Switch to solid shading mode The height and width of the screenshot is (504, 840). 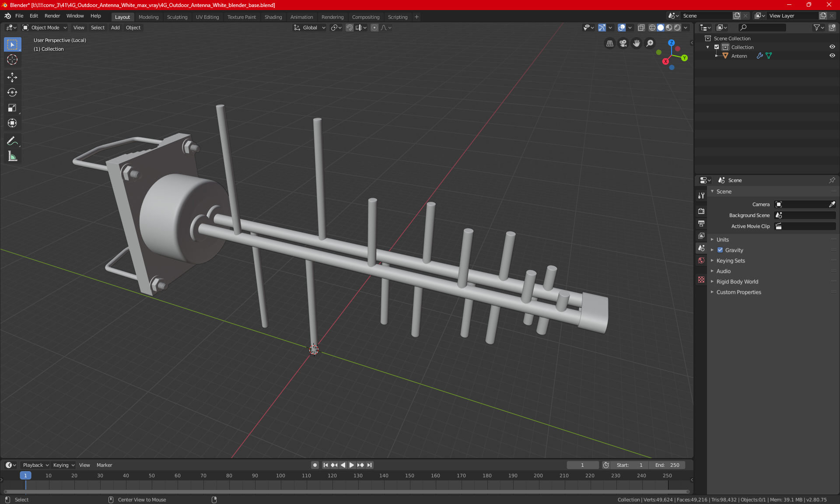point(661,28)
